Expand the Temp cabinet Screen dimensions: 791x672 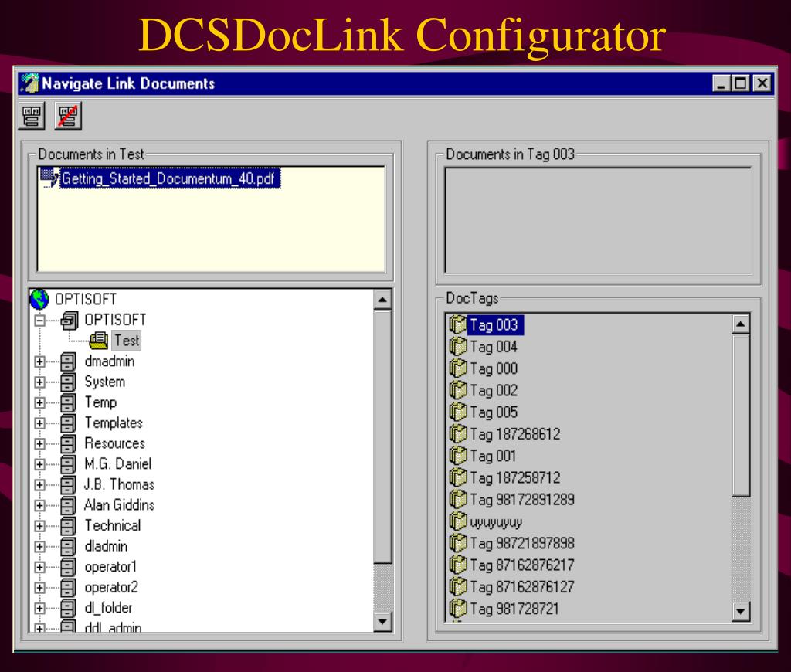[40, 402]
